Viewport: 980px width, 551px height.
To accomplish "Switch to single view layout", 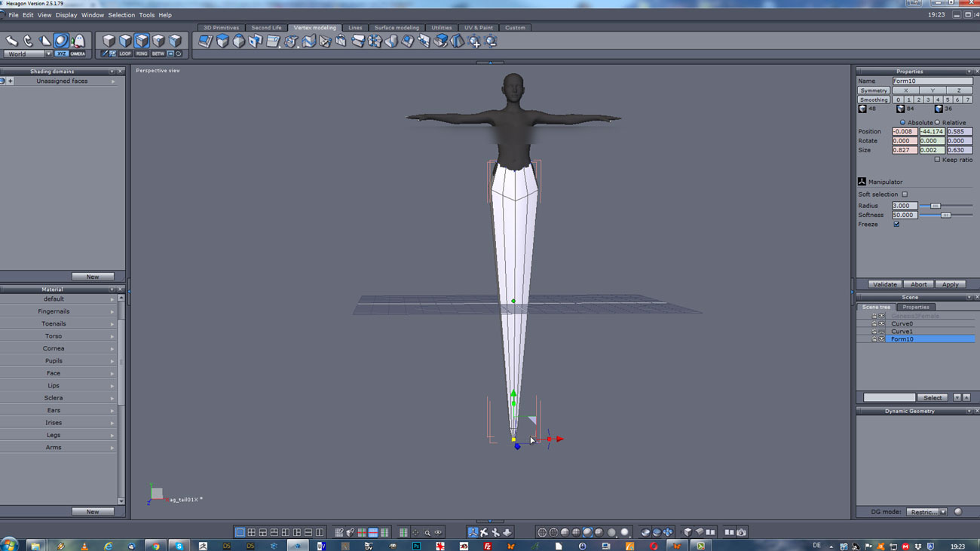I will pyautogui.click(x=240, y=532).
